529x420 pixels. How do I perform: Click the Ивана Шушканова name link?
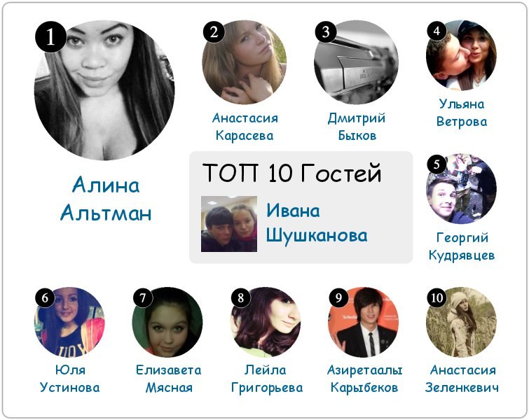tap(317, 223)
